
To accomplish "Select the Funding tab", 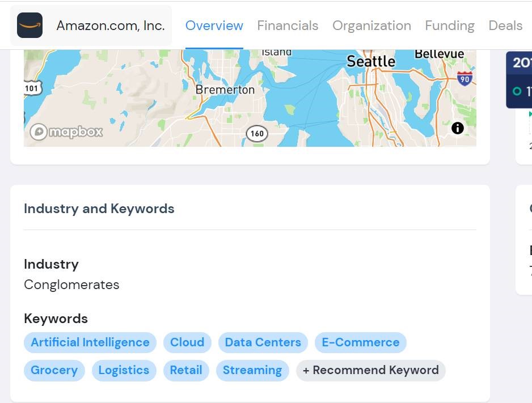I will 450,26.
